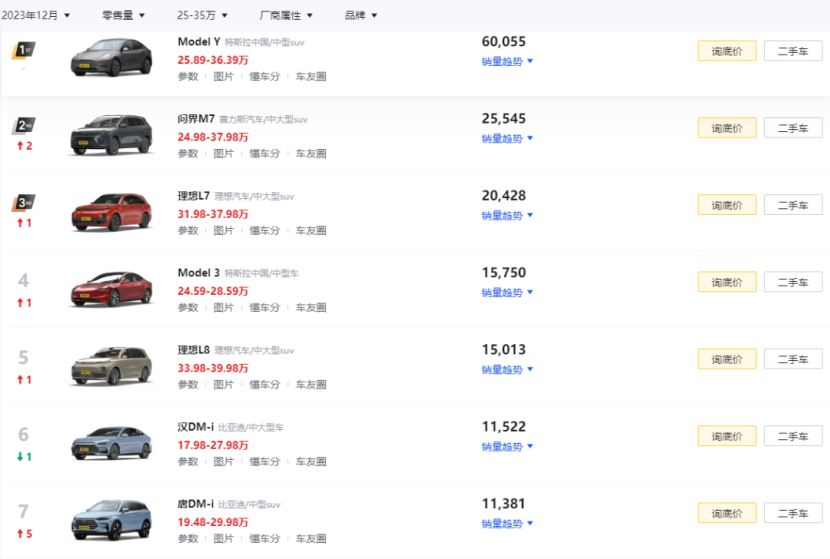Expand the 零售量 filter dropdown
Screen dimensions: 830x559
(x=123, y=15)
